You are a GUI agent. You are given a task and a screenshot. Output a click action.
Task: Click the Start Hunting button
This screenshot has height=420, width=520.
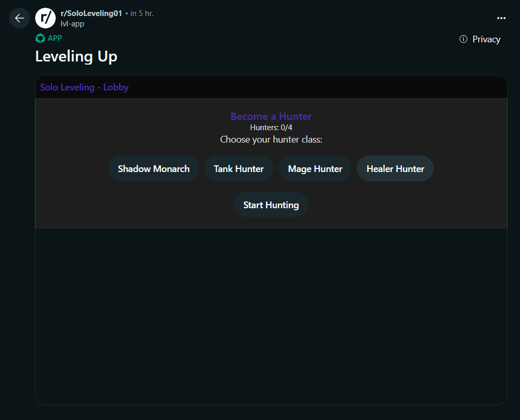click(271, 205)
